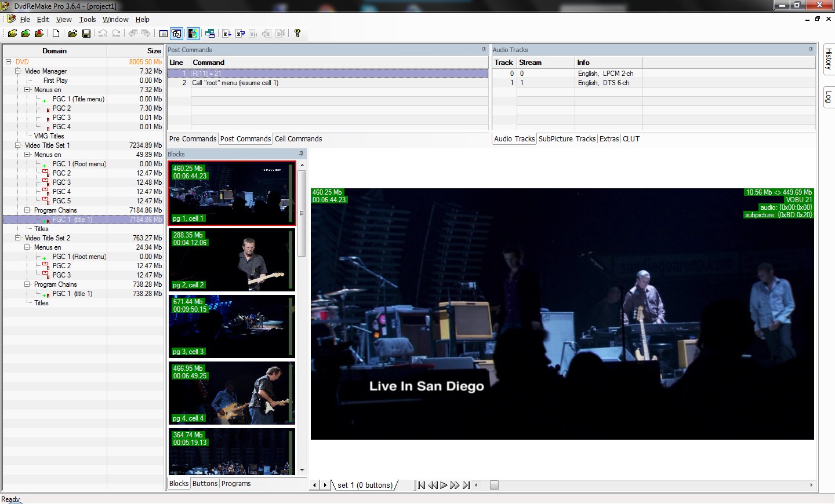Open the Extras tab
The height and width of the screenshot is (504, 835).
609,139
